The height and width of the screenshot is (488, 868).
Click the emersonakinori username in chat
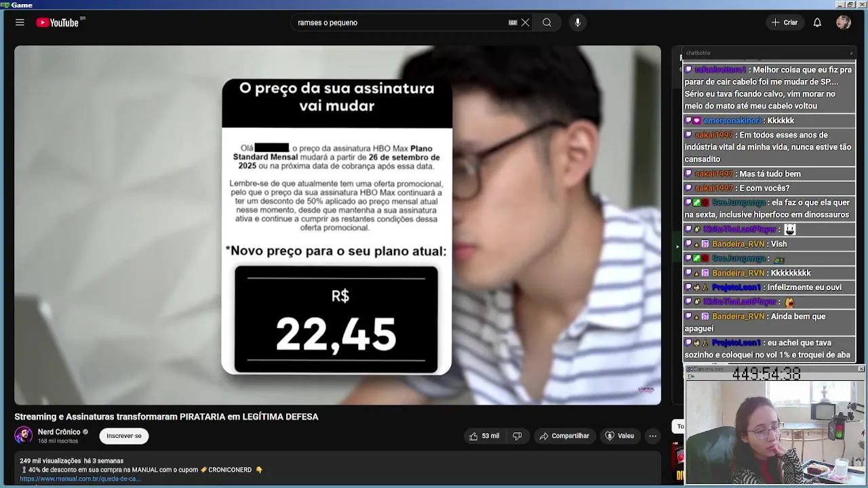tap(732, 121)
